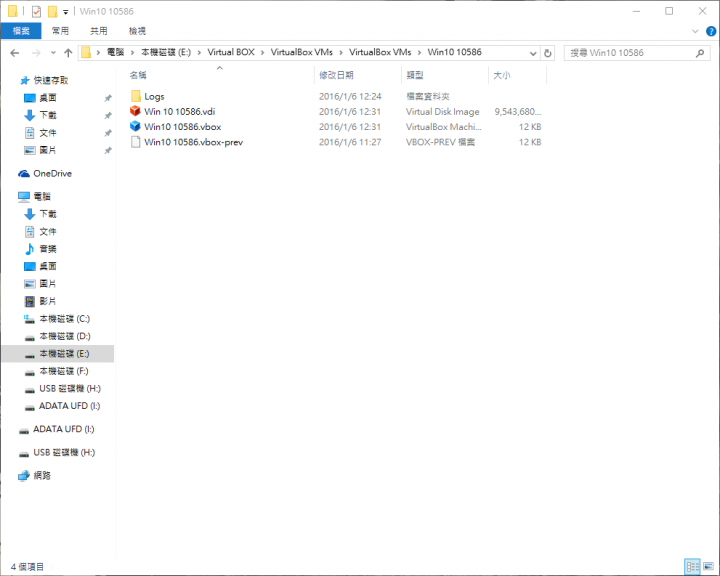Open pinned 文件 under quick access

(x=48, y=133)
